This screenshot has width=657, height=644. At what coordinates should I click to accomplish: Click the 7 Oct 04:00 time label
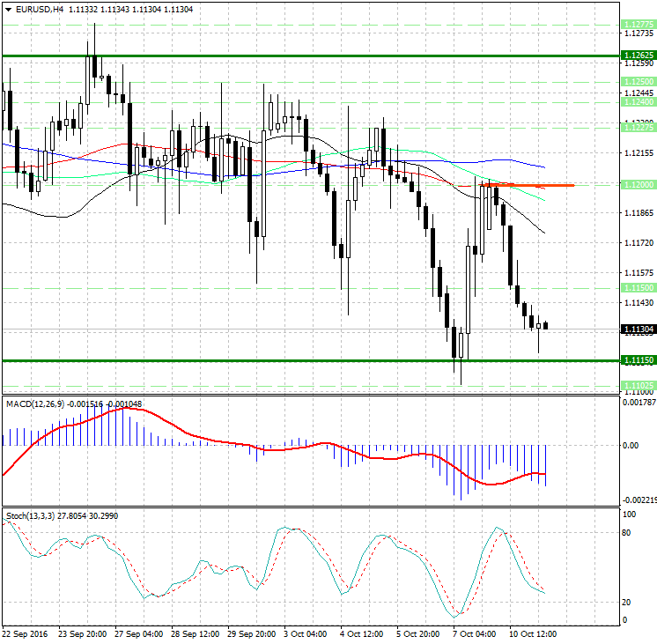point(475,633)
